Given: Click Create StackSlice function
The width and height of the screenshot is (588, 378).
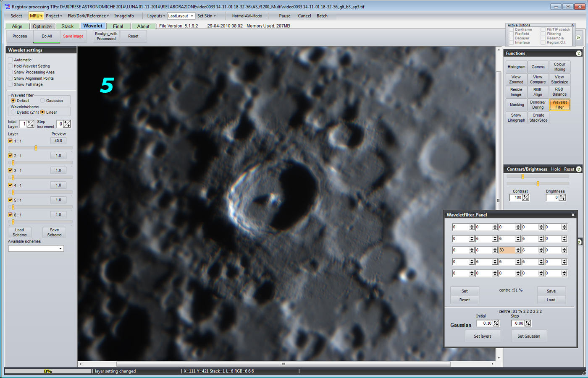Looking at the screenshot, I should pyautogui.click(x=538, y=118).
